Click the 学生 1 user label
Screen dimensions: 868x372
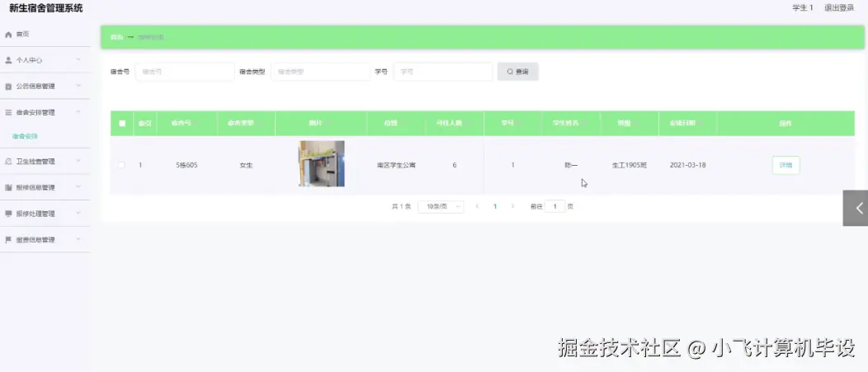pos(803,7)
